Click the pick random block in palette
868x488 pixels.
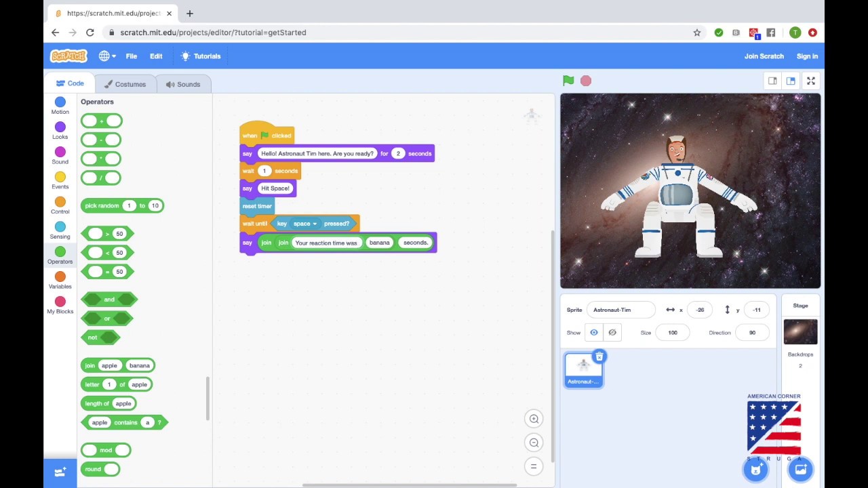click(x=122, y=205)
